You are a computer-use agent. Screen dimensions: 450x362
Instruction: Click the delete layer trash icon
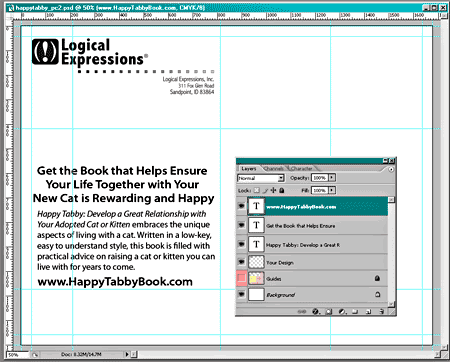point(382,311)
